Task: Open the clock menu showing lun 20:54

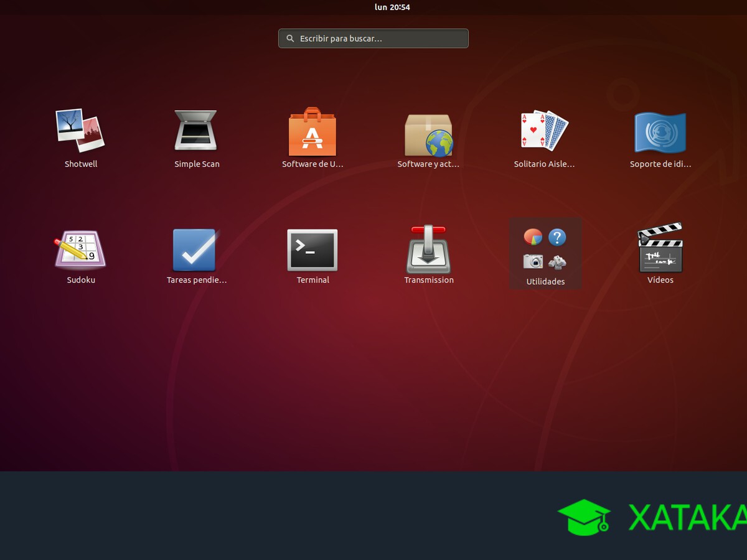Action: click(392, 7)
